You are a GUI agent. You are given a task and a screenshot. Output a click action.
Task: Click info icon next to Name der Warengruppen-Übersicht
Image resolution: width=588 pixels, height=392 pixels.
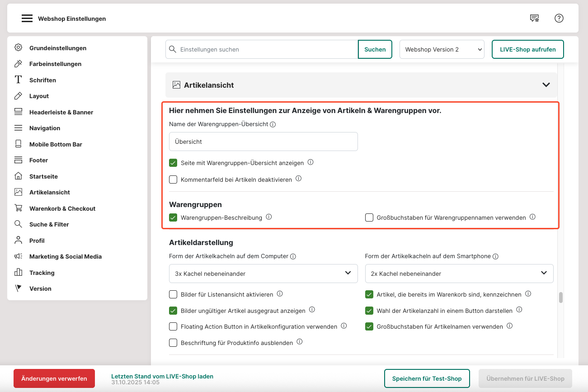coord(273,124)
